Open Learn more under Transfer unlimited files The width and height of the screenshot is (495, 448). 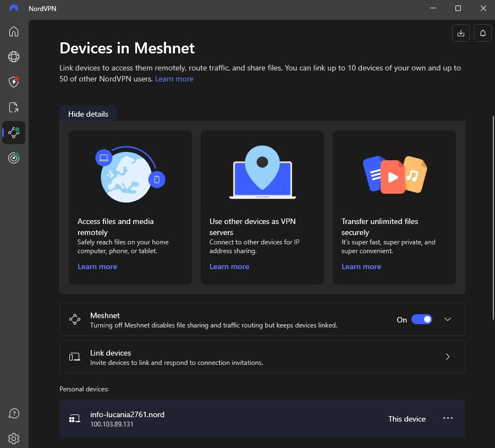[x=361, y=266]
